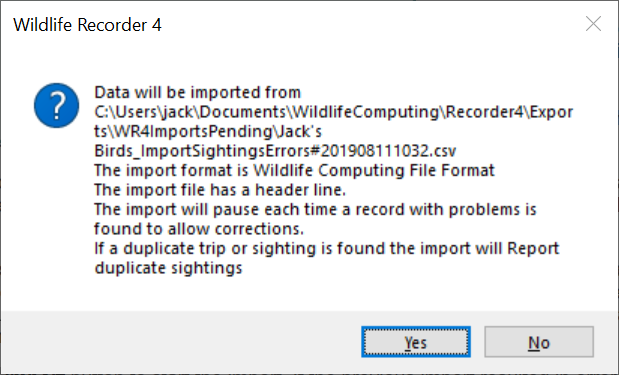Click the 'WildlifeComputing' folder name in the path
619x375 pixels.
(x=366, y=112)
